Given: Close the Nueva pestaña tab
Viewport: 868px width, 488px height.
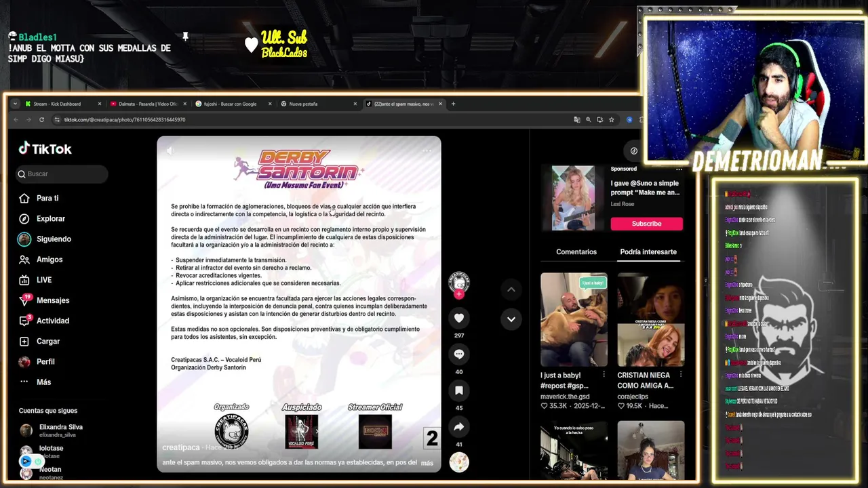Looking at the screenshot, I should (355, 104).
